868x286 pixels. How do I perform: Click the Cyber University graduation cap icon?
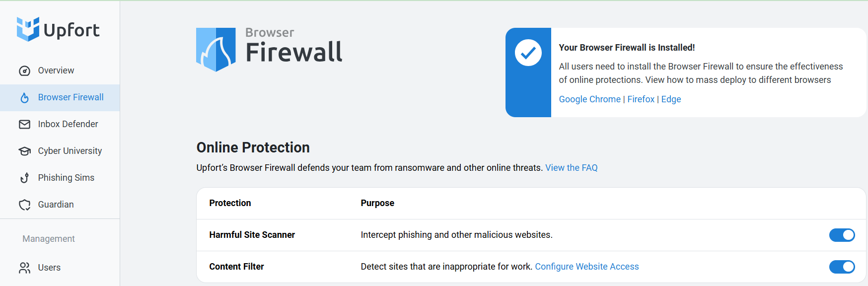pyautogui.click(x=24, y=151)
